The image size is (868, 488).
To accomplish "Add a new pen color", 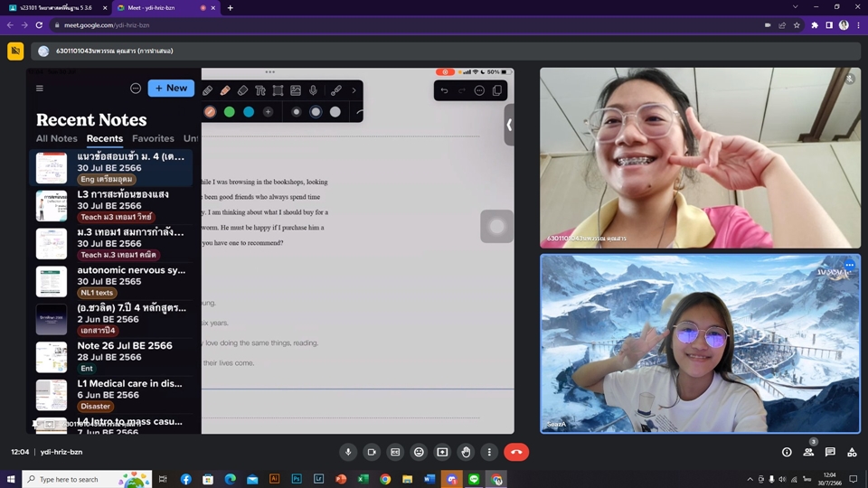I will pyautogui.click(x=268, y=112).
